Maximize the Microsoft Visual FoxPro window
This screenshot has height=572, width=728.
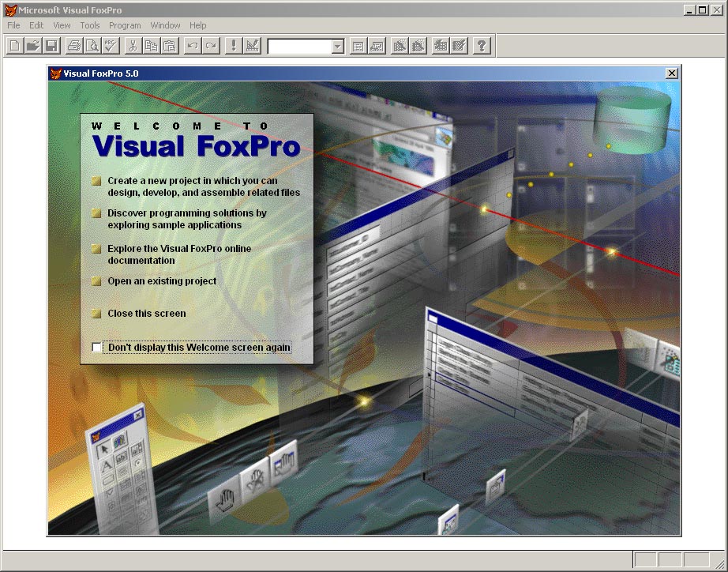click(x=703, y=9)
